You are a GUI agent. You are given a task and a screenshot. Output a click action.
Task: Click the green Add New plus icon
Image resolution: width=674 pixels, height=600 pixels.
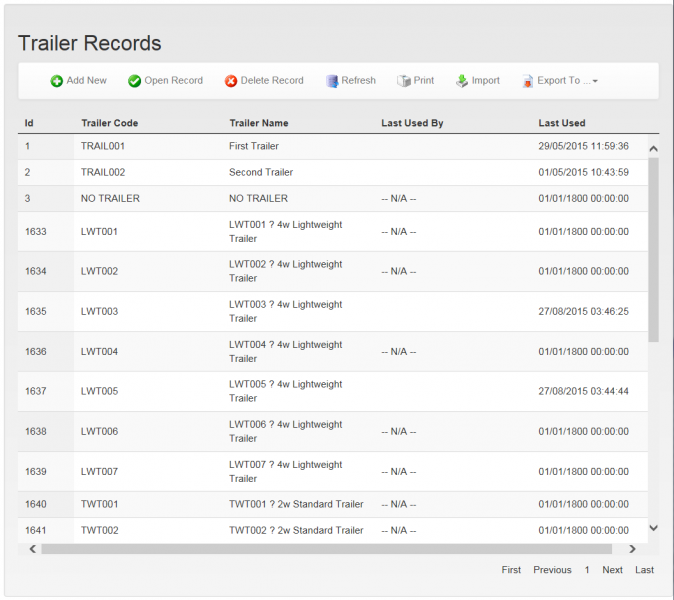[x=56, y=81]
